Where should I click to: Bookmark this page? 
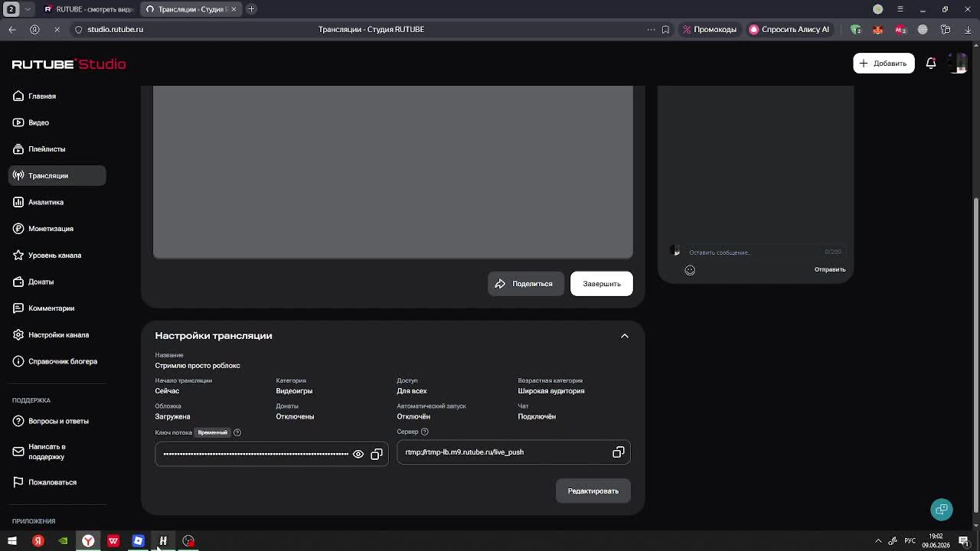665,29
